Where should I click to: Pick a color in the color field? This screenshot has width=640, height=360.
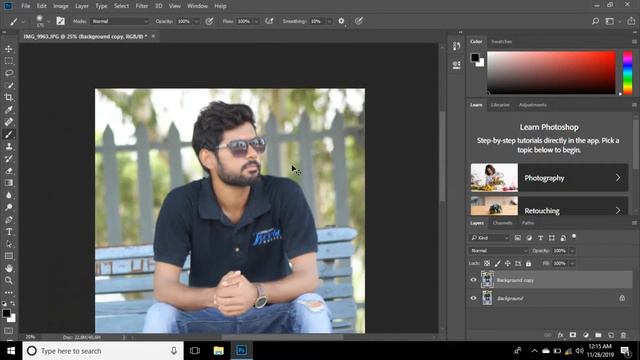click(x=551, y=73)
